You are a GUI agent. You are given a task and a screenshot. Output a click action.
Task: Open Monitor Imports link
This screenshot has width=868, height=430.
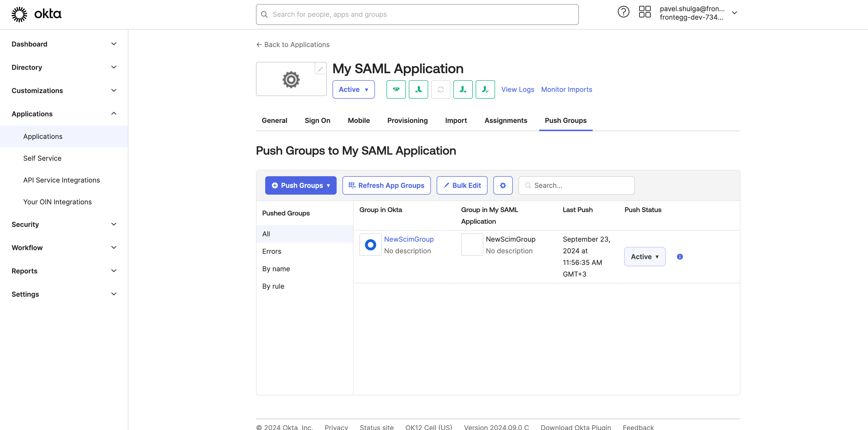[566, 89]
